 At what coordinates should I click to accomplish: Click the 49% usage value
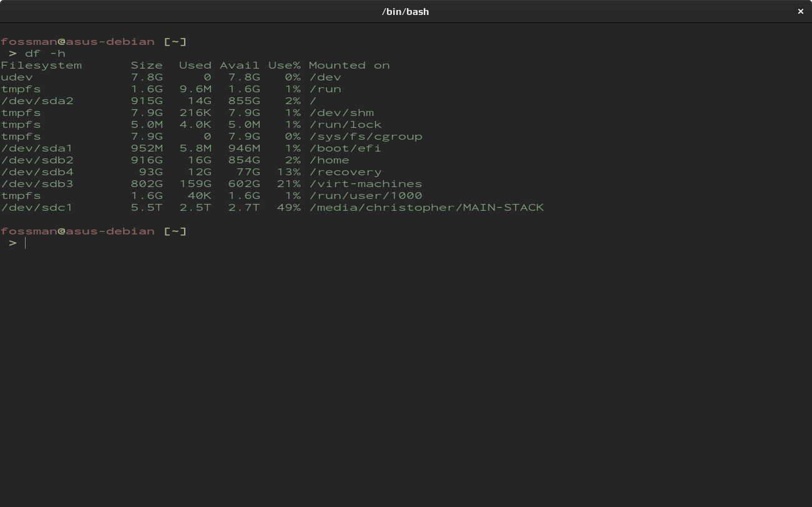(289, 208)
